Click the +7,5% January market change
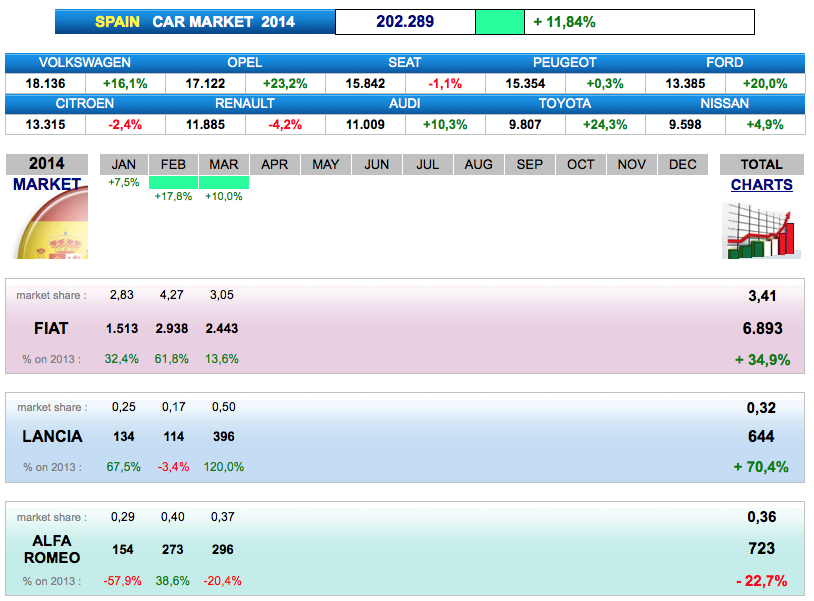The image size is (814, 601). click(x=124, y=182)
